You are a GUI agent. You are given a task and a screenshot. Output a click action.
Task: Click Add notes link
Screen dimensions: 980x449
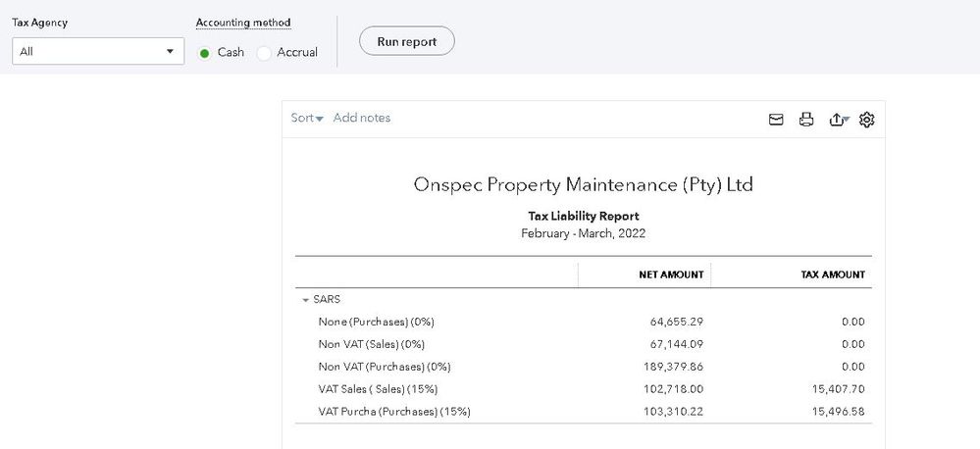point(362,118)
